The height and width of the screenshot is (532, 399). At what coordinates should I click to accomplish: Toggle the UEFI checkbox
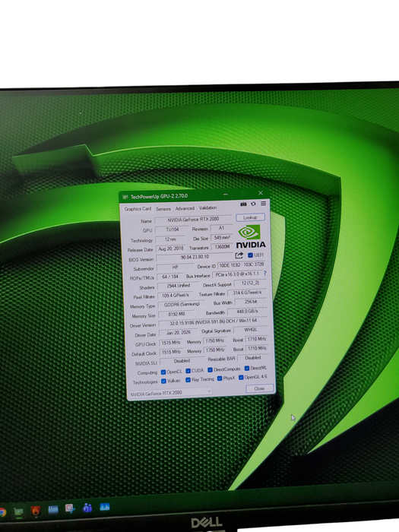(250, 255)
